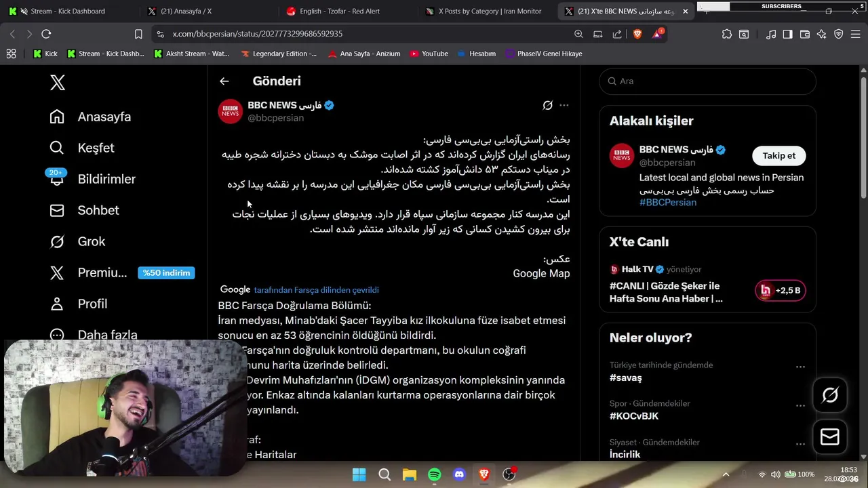Open Keşfet explore page
868x488 pixels.
click(82, 148)
